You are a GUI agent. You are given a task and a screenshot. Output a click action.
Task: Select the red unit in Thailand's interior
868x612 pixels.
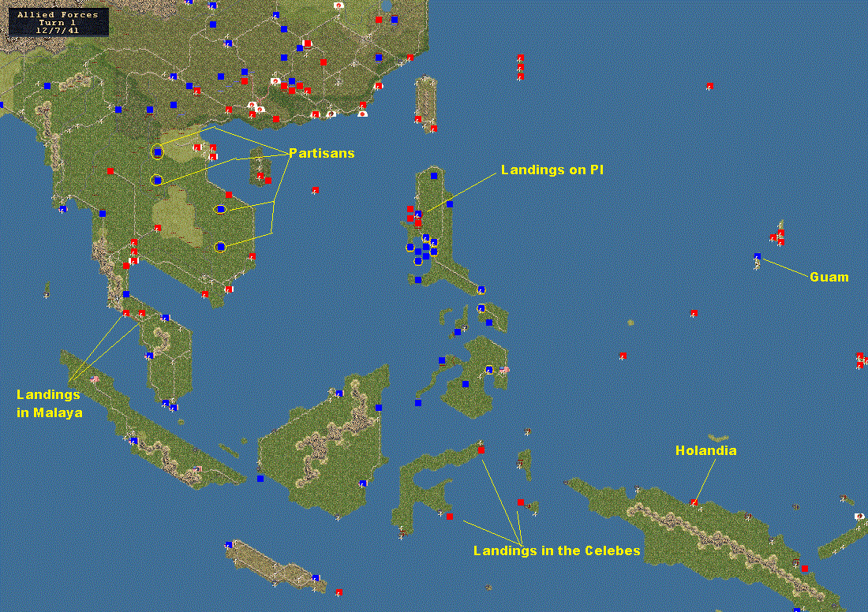[110, 172]
